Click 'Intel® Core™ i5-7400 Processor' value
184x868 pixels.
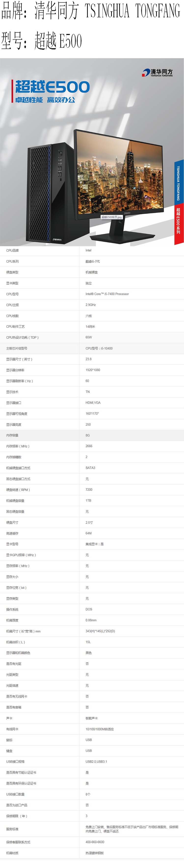click(107, 294)
